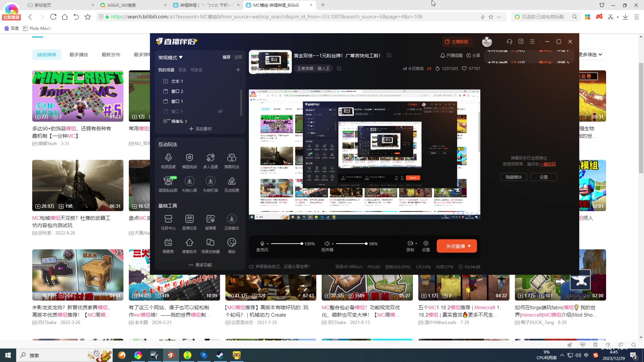This screenshot has height=362, width=644.
Task: Open 房管助手 room manager assistant
Action: 189,243
